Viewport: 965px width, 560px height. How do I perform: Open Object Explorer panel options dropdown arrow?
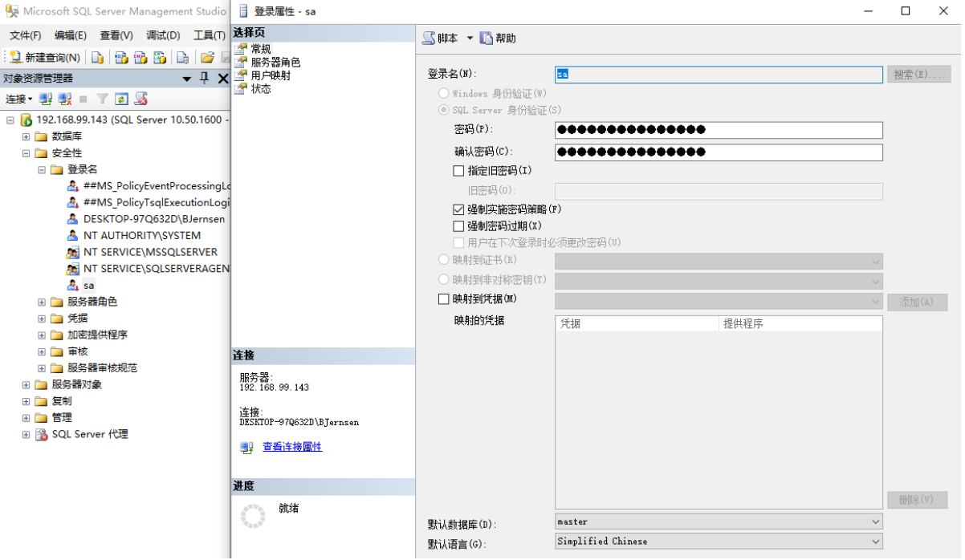(x=187, y=79)
